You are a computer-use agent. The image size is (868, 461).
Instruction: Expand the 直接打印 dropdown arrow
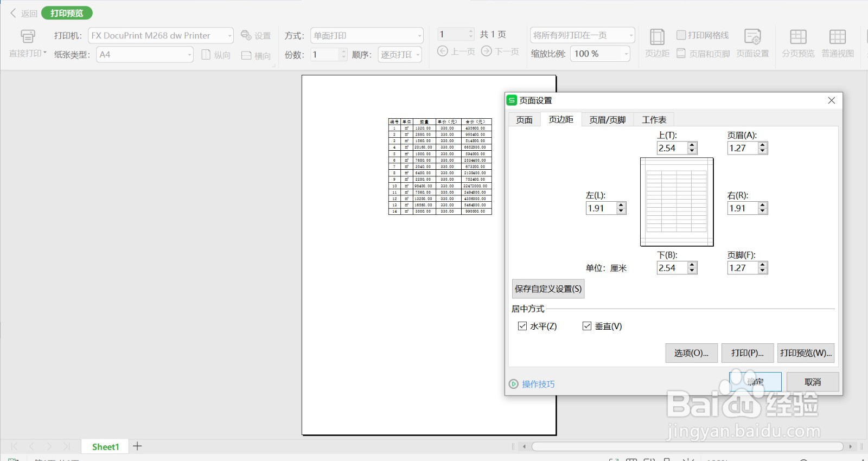coord(45,53)
